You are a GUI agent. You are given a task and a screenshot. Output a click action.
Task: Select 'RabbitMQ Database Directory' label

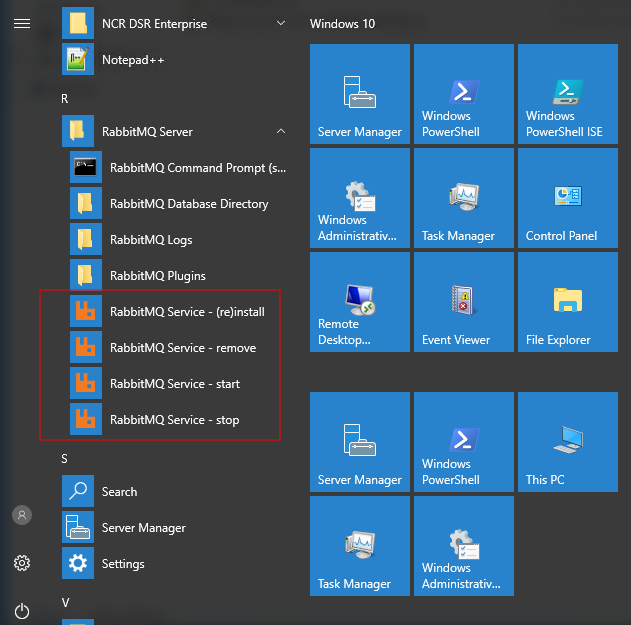coord(189,204)
